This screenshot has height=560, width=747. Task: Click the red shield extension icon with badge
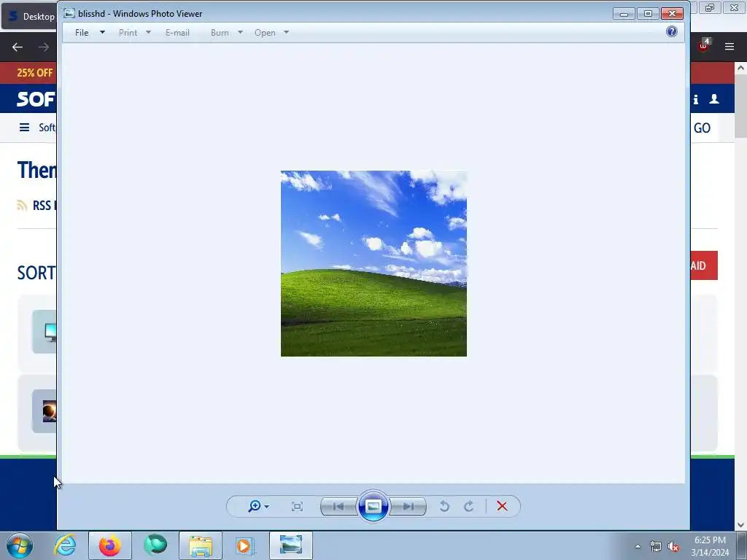pyautogui.click(x=704, y=46)
